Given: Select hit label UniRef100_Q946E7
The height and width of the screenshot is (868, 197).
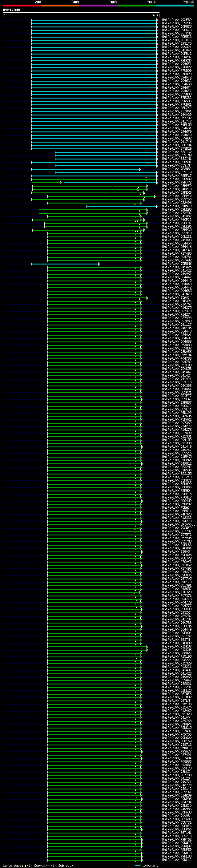Looking at the screenshot, I should [x=177, y=91].
